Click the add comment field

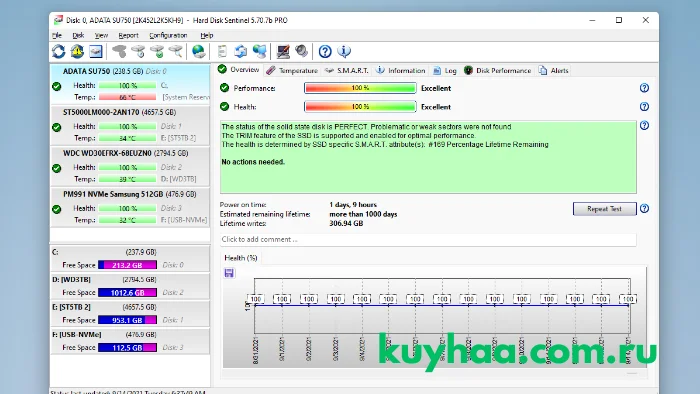[428, 240]
